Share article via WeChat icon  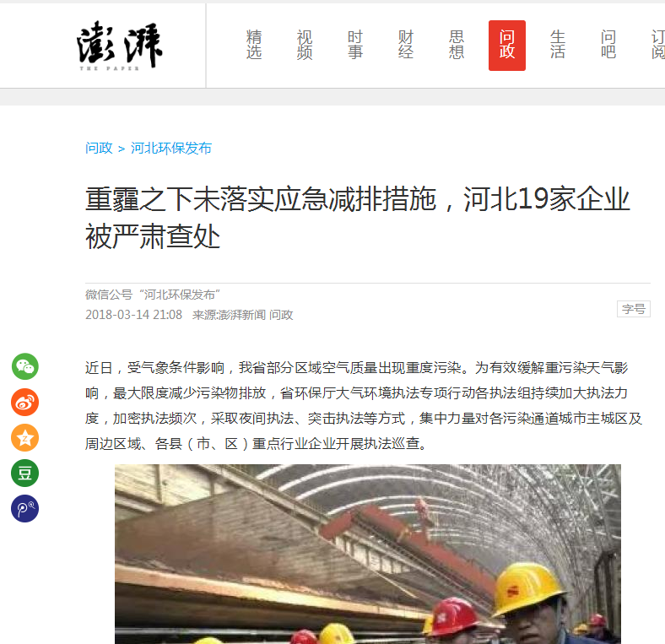click(25, 366)
